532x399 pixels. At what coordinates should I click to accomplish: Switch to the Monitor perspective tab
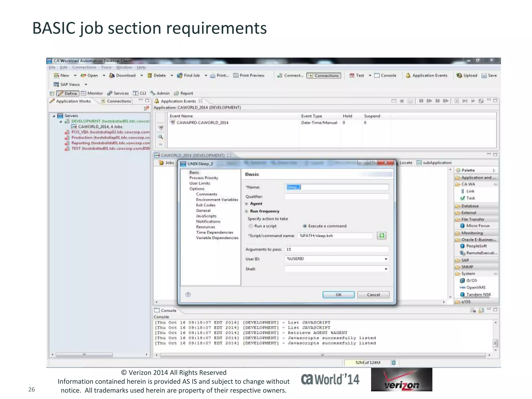[92, 93]
